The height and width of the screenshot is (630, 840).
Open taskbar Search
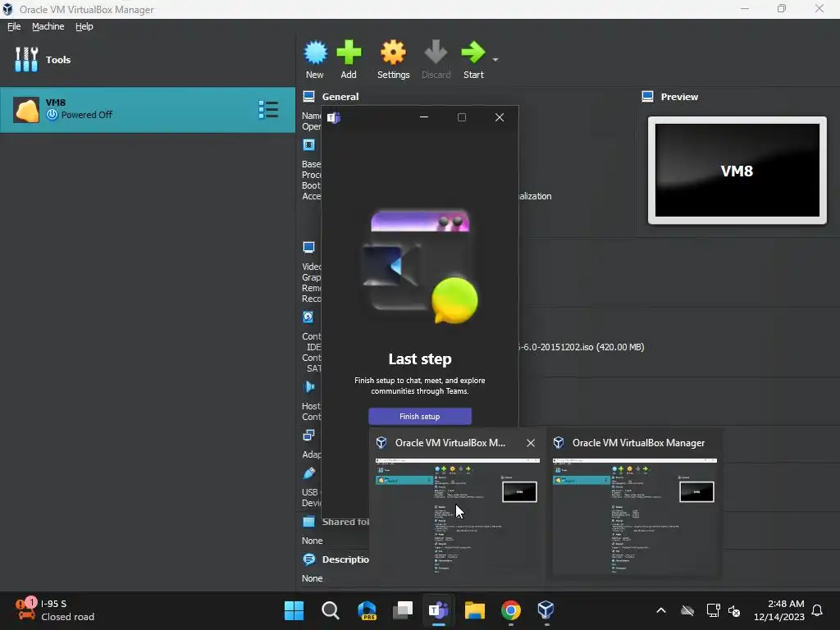pos(330,610)
